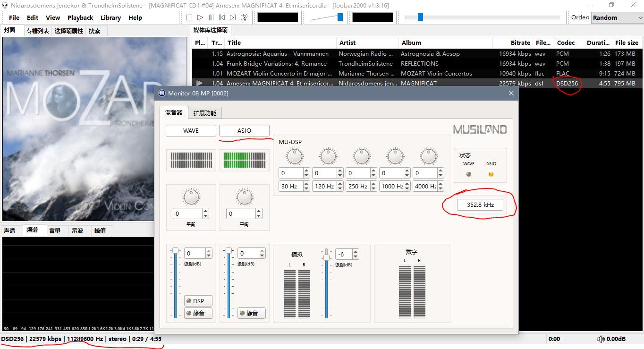Pause the current track
The height and width of the screenshot is (349, 644).
coord(211,17)
